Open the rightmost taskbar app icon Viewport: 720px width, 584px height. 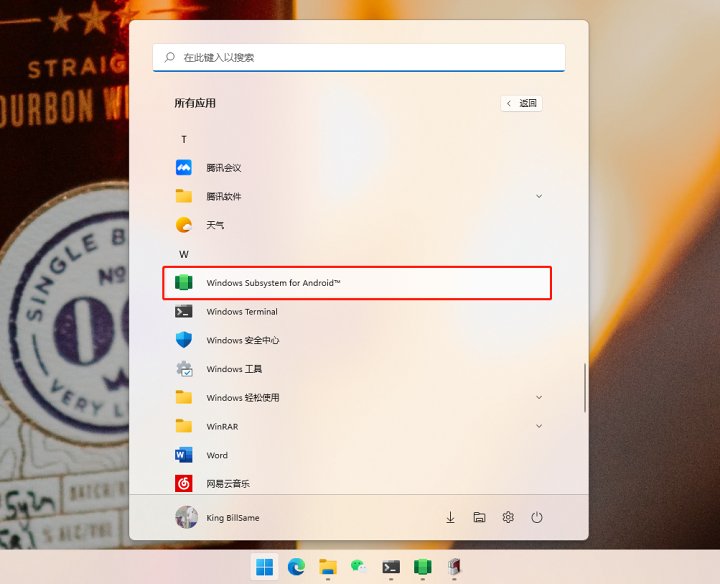click(x=454, y=567)
